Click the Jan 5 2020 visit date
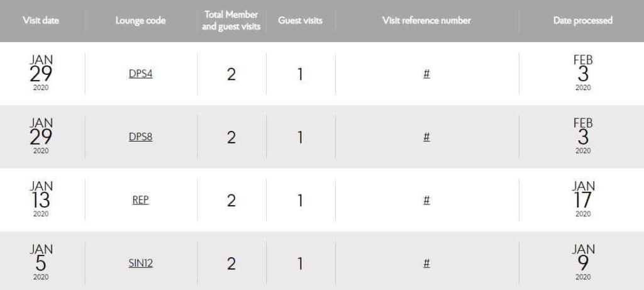The image size is (644, 290). coord(41,262)
